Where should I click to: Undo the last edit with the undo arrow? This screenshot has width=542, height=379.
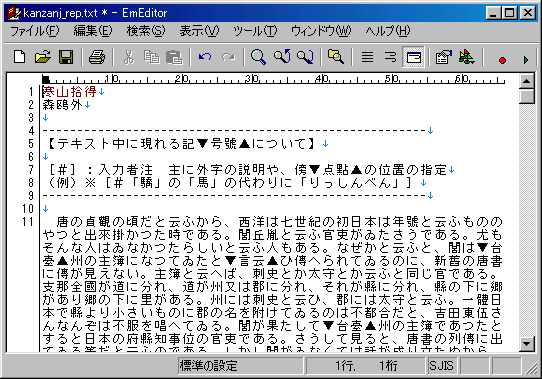(x=205, y=57)
